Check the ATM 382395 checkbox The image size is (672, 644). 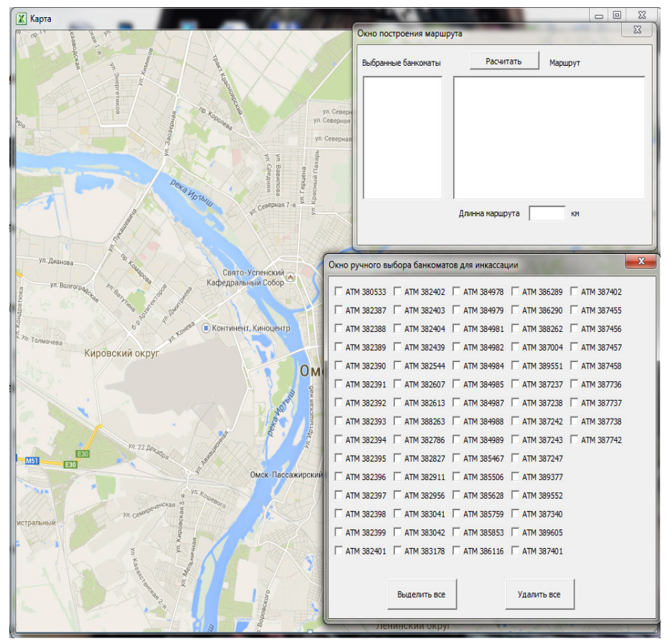pos(339,459)
